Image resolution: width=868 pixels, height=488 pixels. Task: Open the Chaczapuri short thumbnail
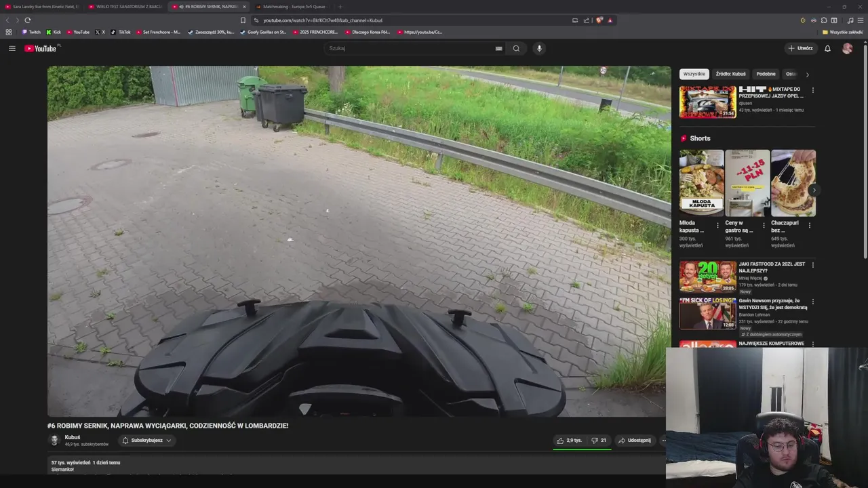[x=793, y=183]
